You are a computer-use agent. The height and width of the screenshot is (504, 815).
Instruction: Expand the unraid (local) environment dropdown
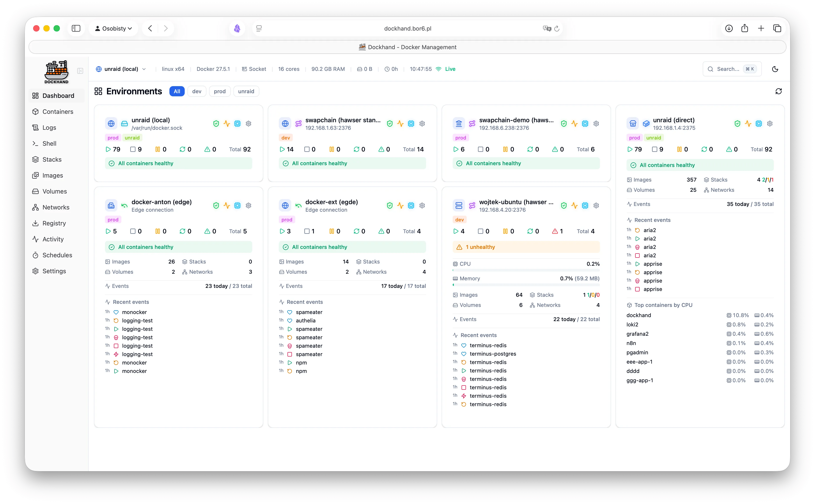pos(121,69)
